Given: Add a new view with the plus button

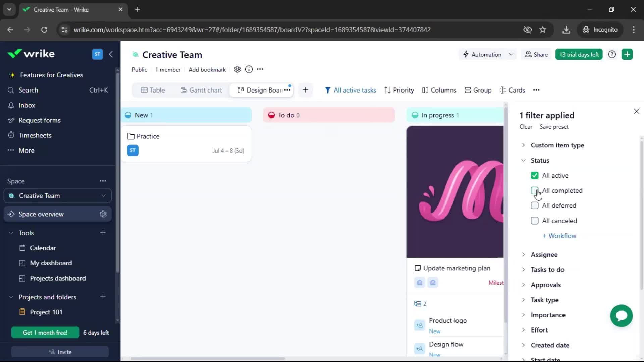Looking at the screenshot, I should click(305, 90).
